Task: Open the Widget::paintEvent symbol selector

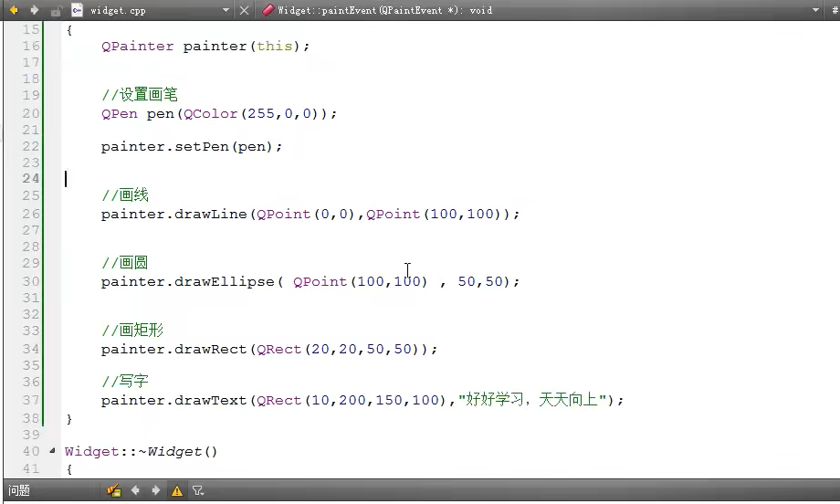Action: pos(384,10)
